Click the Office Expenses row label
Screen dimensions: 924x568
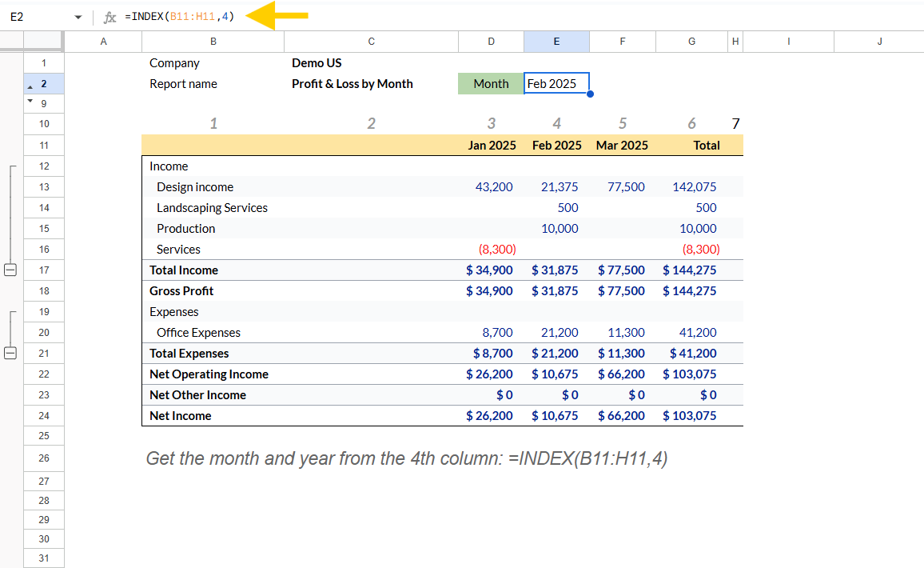coord(198,333)
